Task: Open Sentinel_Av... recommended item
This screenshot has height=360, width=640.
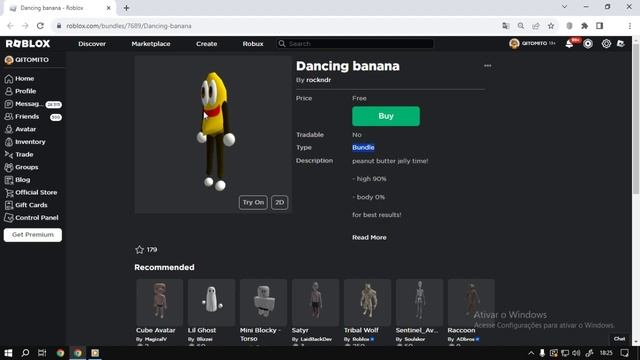Action: (419, 302)
